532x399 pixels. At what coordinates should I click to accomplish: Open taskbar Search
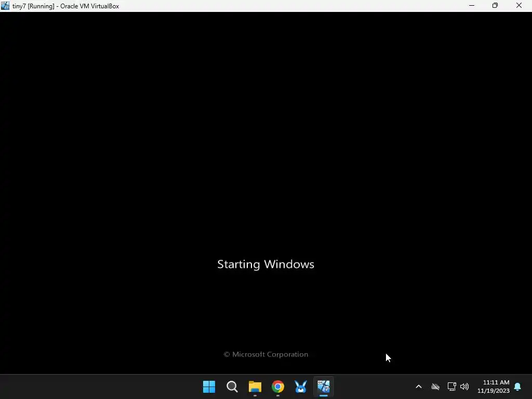pos(232,387)
